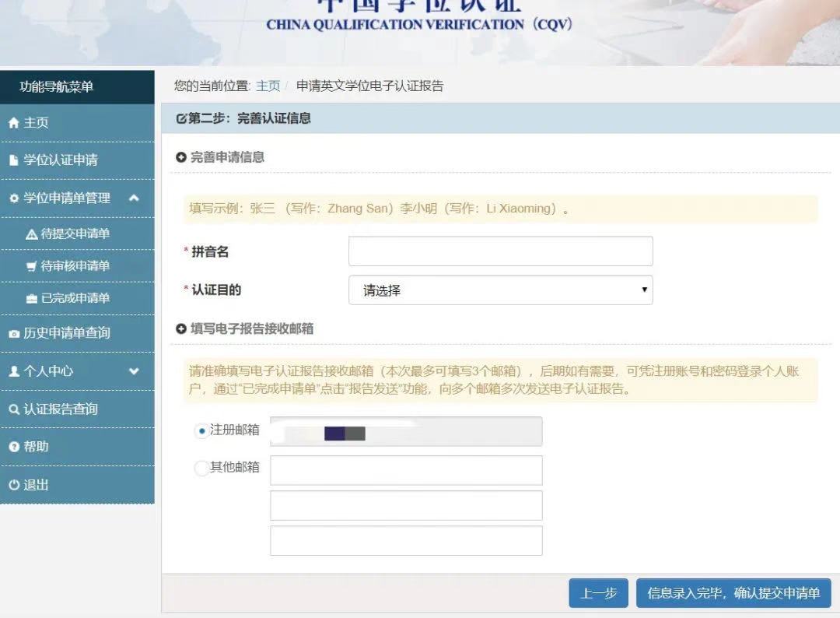Image resolution: width=840 pixels, height=618 pixels.
Task: Click the home icon beside 主页
Action: pyautogui.click(x=13, y=123)
